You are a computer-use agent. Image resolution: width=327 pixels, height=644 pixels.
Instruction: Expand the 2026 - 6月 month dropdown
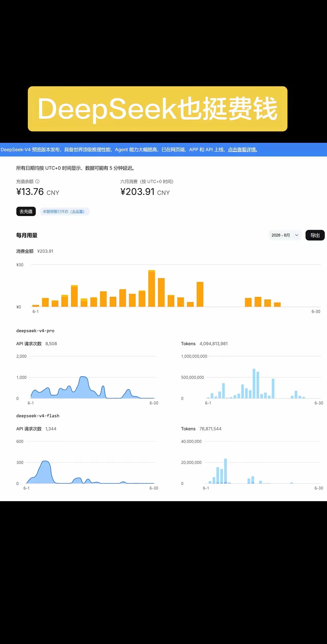pos(285,235)
